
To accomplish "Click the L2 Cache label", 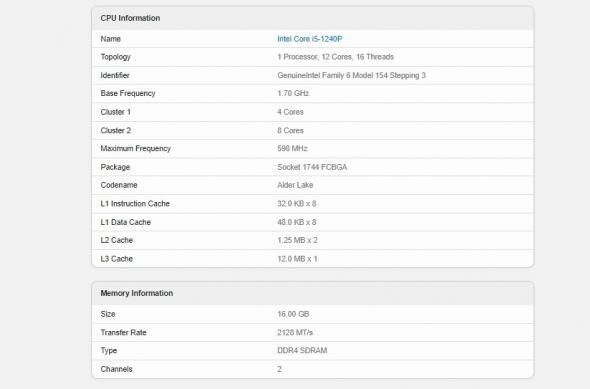I will click(x=117, y=240).
